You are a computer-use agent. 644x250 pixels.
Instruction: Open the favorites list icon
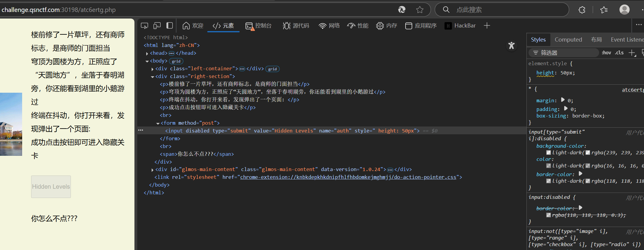[x=604, y=10]
